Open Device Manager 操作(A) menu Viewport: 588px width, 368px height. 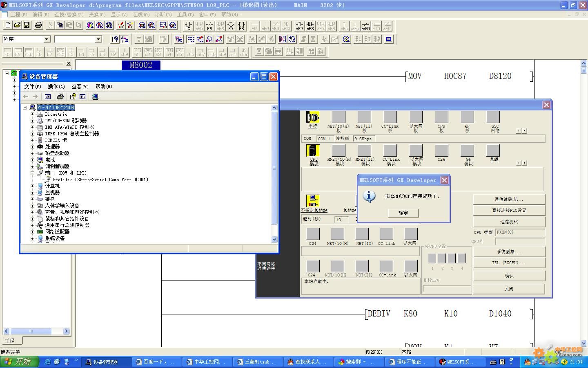[x=56, y=87]
